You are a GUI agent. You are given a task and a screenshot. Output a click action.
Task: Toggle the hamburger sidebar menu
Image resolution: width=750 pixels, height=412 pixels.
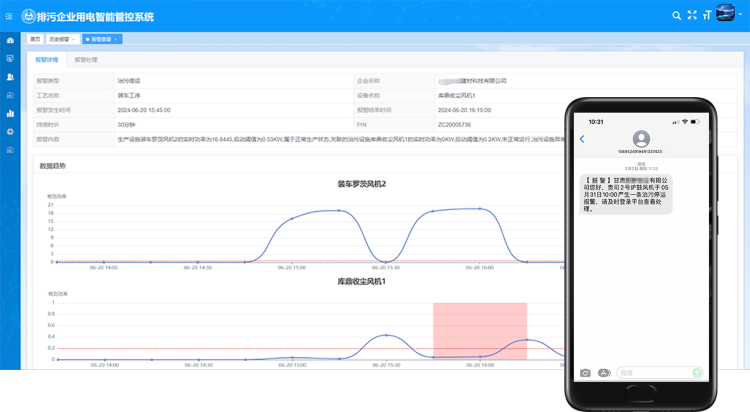[10, 16]
